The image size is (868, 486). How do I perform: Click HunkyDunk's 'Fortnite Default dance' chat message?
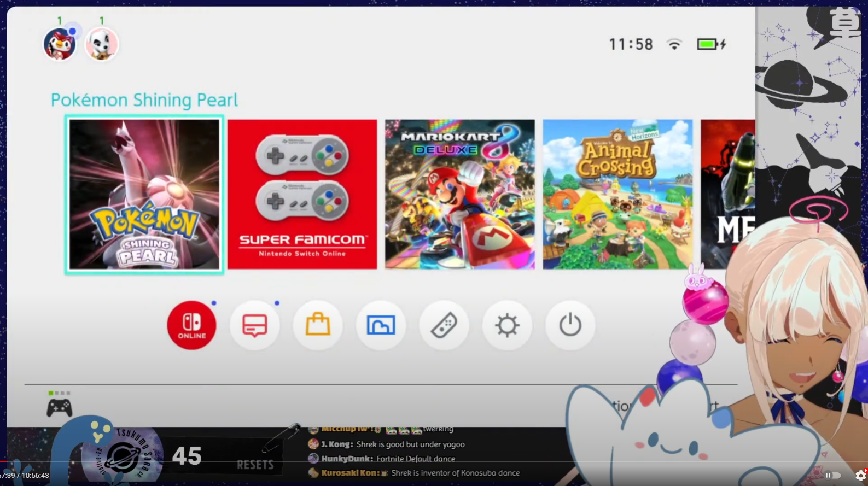point(382,459)
